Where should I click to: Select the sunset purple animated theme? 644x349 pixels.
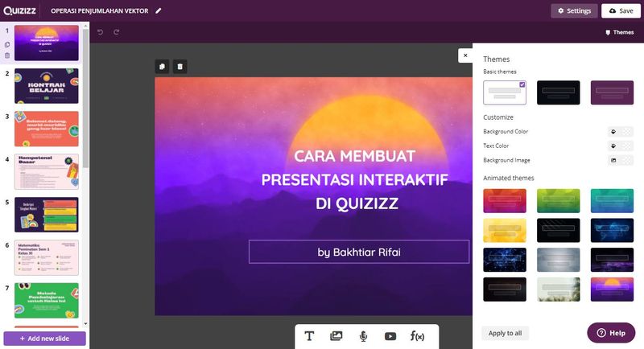click(x=612, y=289)
